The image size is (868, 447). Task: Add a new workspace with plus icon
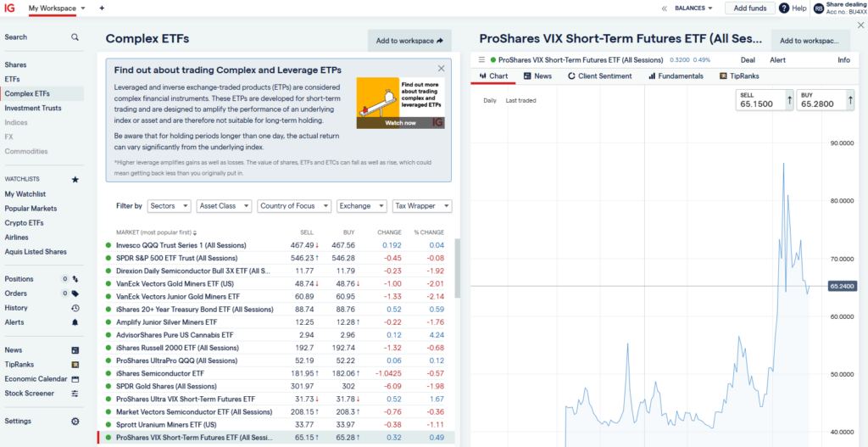pyautogui.click(x=102, y=8)
